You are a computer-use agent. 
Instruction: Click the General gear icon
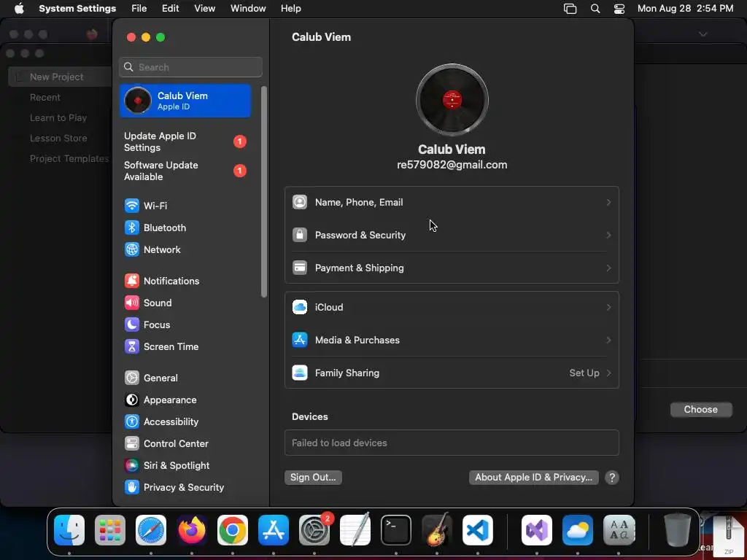tap(131, 378)
